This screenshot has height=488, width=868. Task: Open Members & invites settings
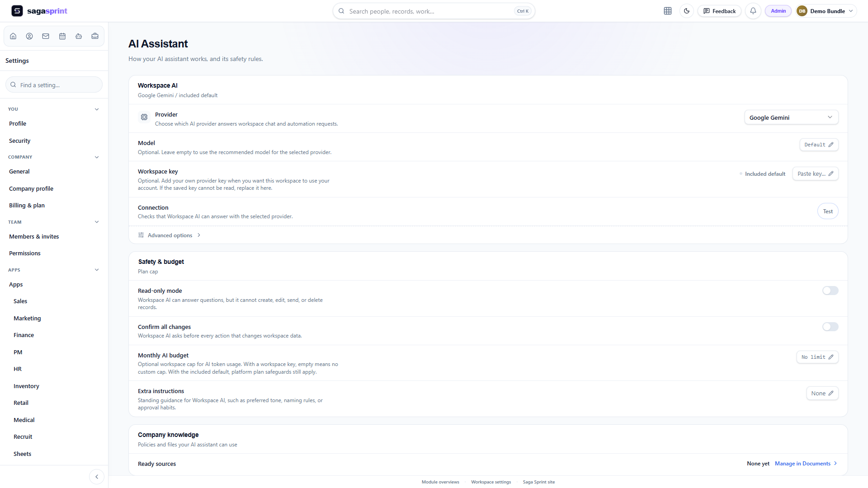coord(34,236)
